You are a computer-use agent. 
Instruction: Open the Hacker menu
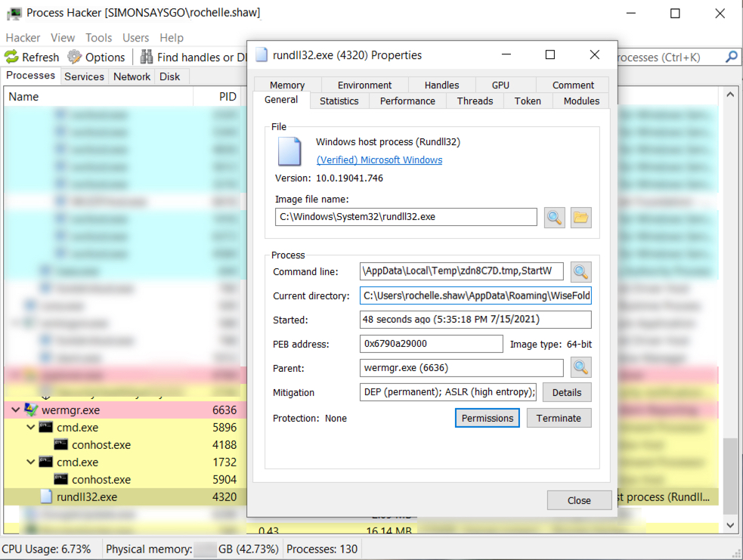click(23, 38)
